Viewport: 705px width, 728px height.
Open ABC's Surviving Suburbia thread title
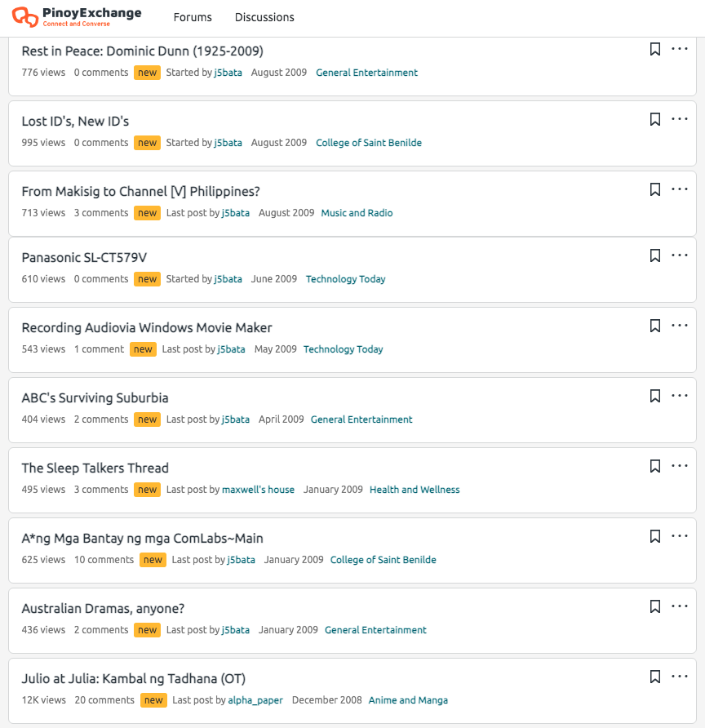95,398
